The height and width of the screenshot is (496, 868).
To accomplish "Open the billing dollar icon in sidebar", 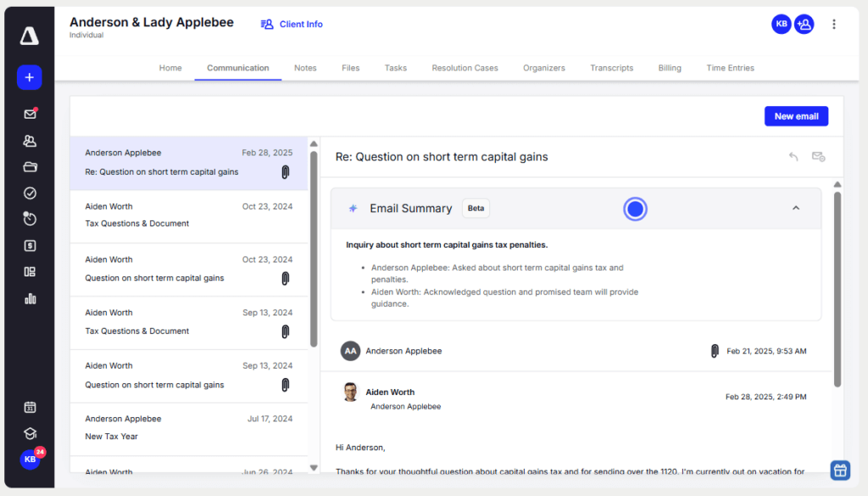I will coord(30,246).
